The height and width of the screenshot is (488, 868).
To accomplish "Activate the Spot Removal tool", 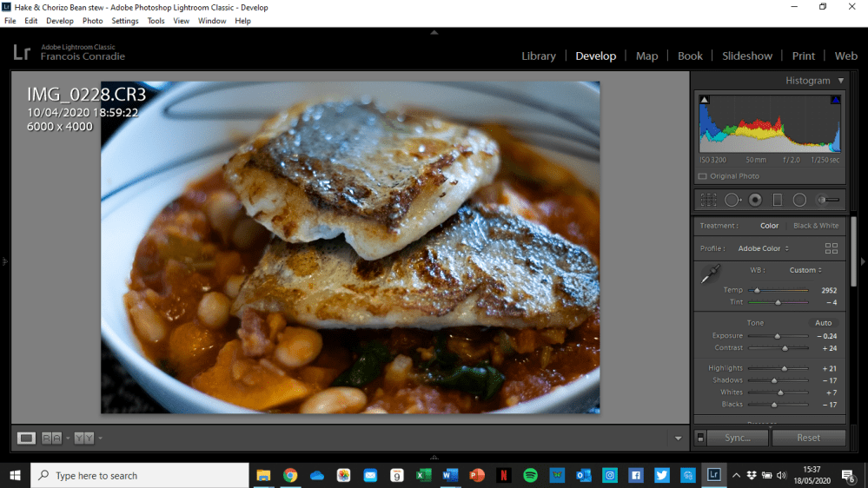I will point(732,200).
